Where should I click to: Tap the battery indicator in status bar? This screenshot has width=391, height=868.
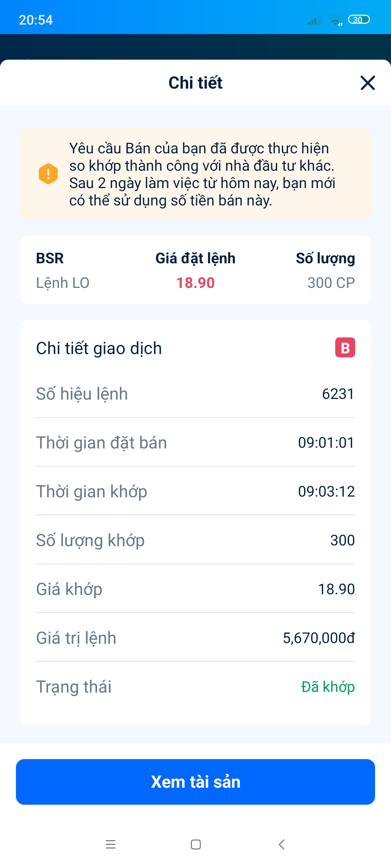pos(359,20)
